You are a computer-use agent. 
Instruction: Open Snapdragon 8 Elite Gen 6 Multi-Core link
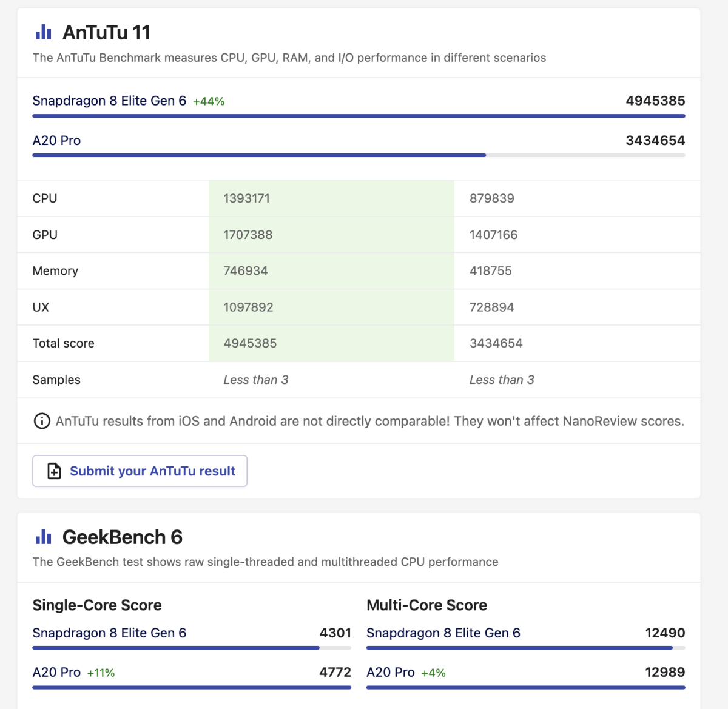pyautogui.click(x=443, y=633)
